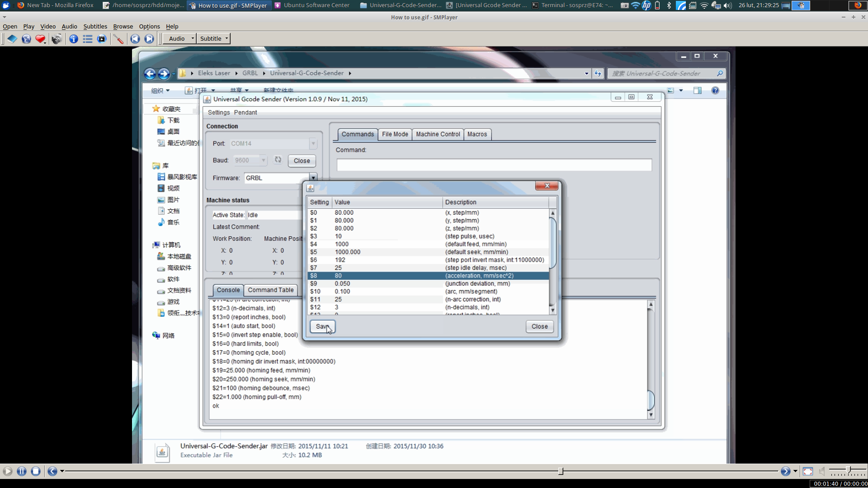Screen dimensions: 868x488
Task: Click the red heart favorites icon
Action: click(40, 39)
